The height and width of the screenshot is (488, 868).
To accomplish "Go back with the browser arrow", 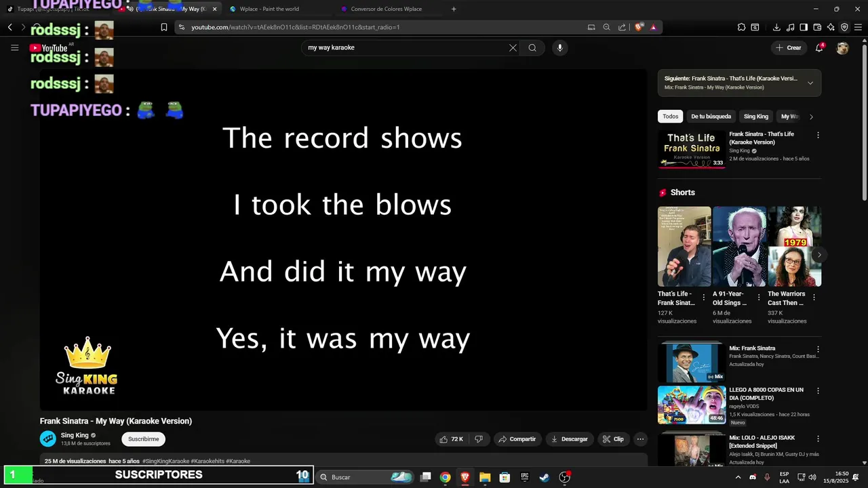I will (x=9, y=27).
